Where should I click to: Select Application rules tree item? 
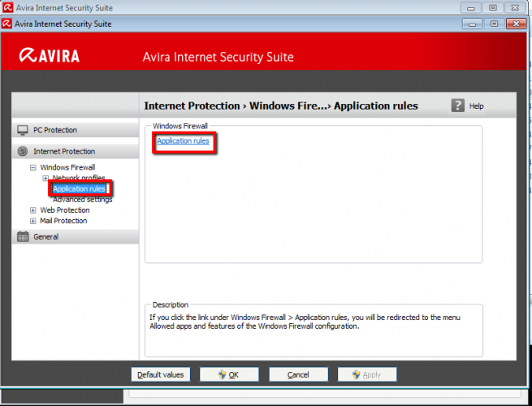pos(80,188)
